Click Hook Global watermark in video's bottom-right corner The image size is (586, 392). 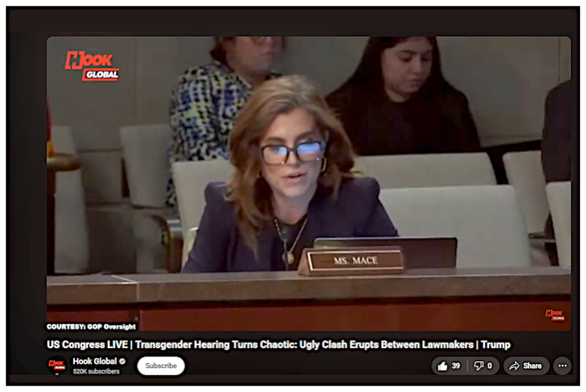pyautogui.click(x=555, y=315)
